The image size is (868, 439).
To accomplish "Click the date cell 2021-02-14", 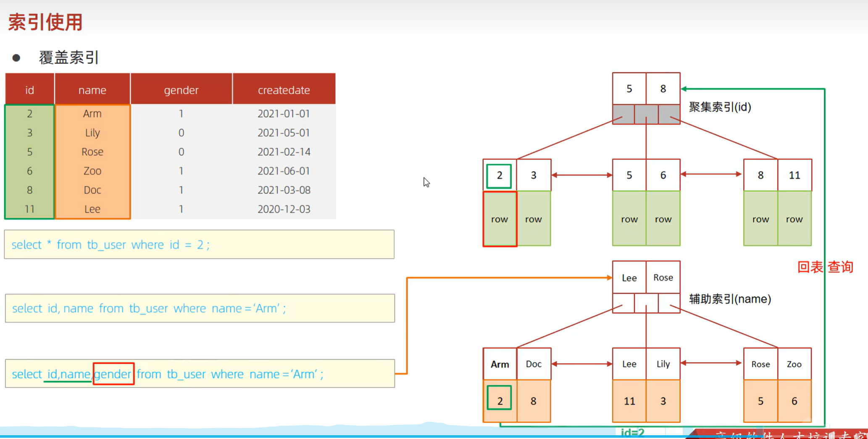I will 284,152.
